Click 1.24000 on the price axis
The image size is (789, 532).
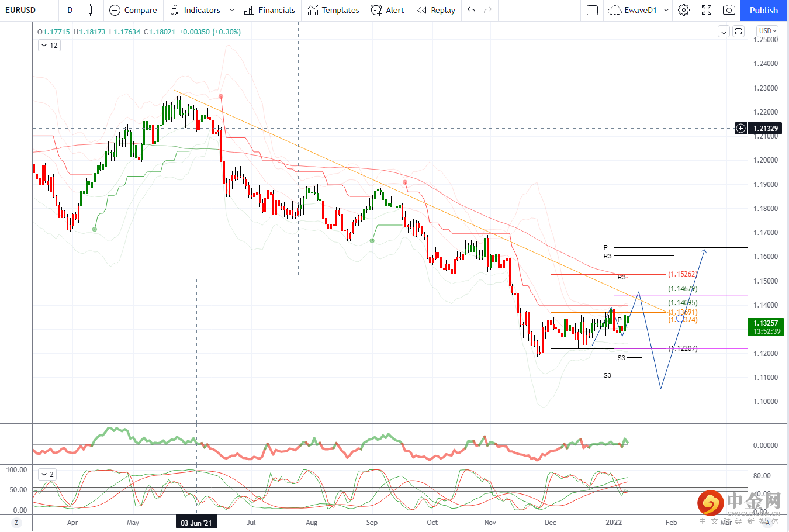766,64
